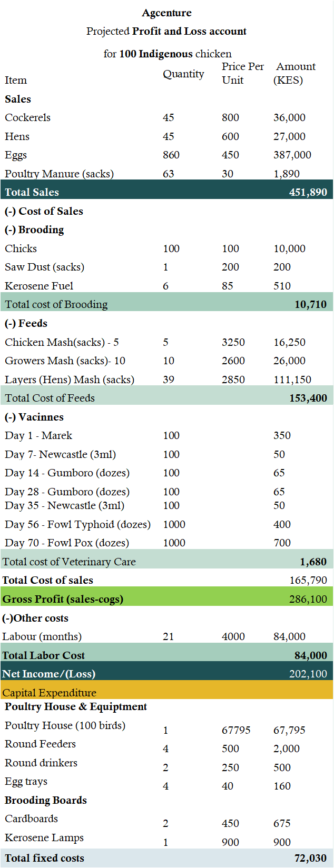Select the Eggs amount 387,000
This screenshot has width=334, height=868.
click(x=292, y=155)
